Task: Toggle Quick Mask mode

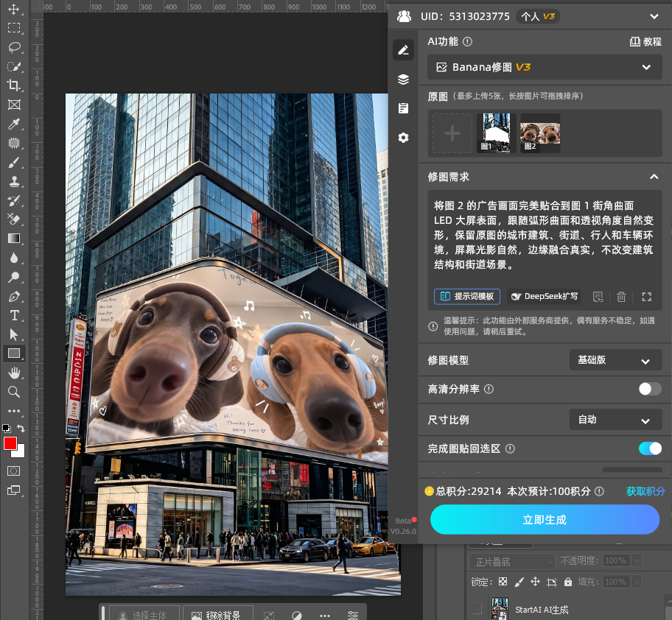Action: coord(14,471)
